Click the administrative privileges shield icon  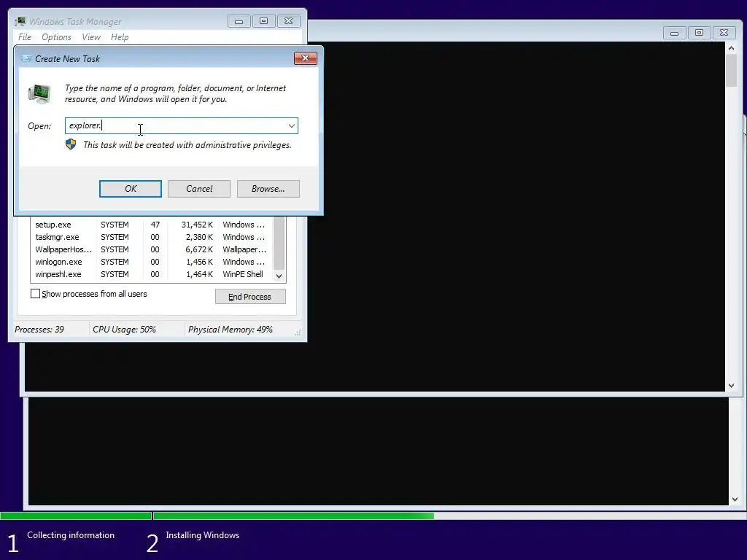(71, 144)
